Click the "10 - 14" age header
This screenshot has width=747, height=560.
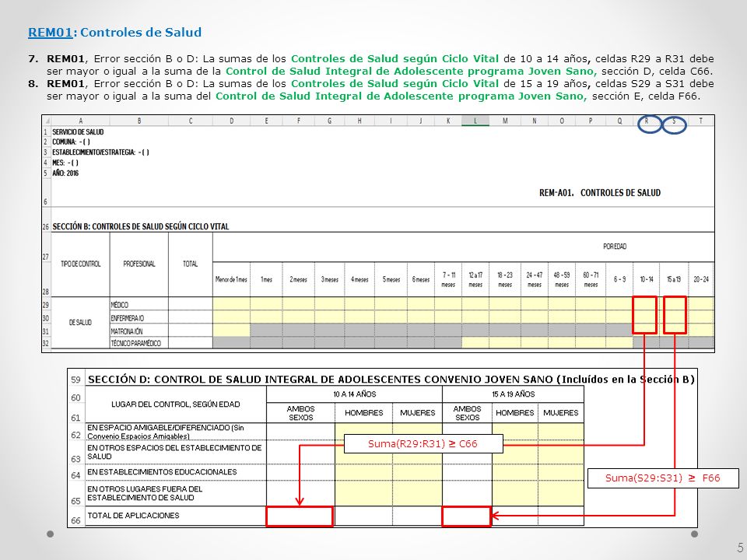pos(647,279)
